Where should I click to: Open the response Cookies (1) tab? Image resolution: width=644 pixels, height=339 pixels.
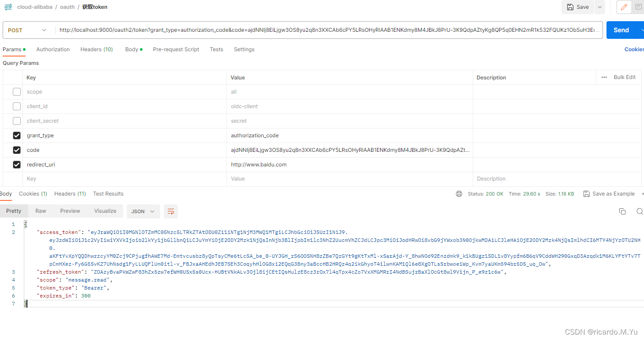pyautogui.click(x=33, y=194)
